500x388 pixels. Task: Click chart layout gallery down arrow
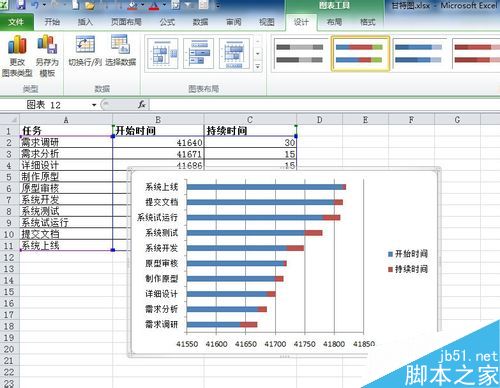pos(258,54)
